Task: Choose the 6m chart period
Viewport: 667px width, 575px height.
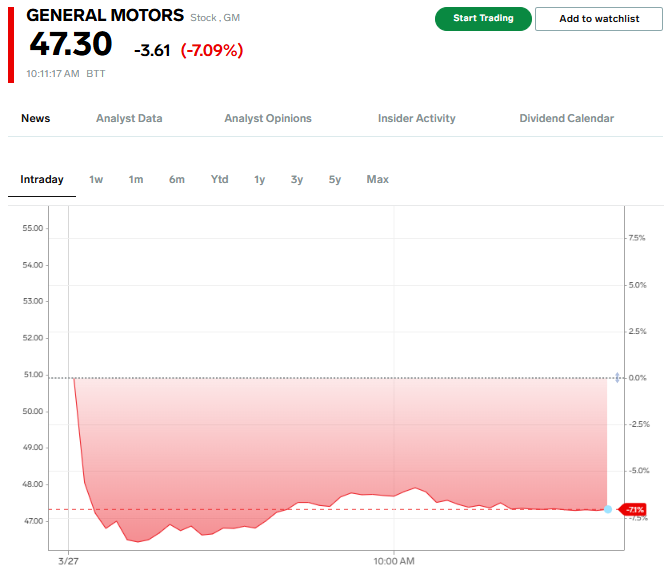Action: point(177,179)
